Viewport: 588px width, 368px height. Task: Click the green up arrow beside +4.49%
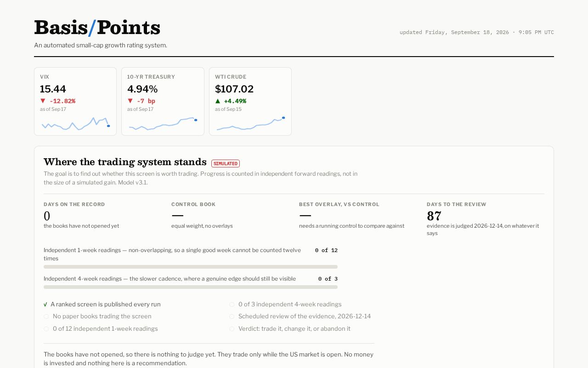point(218,101)
